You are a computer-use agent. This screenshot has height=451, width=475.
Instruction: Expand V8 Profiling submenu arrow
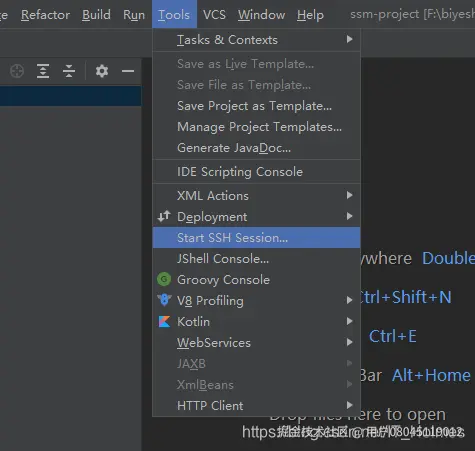pos(349,300)
